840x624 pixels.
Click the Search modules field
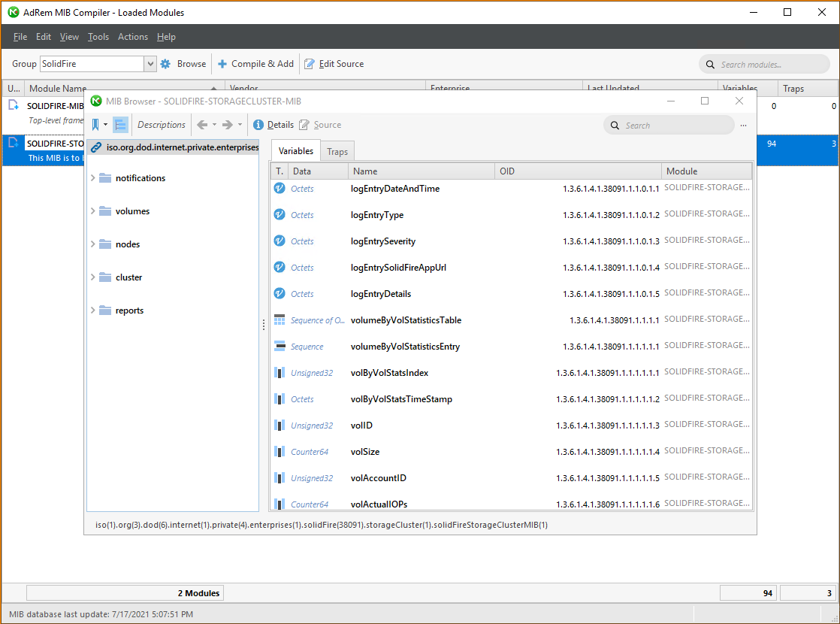pos(764,65)
